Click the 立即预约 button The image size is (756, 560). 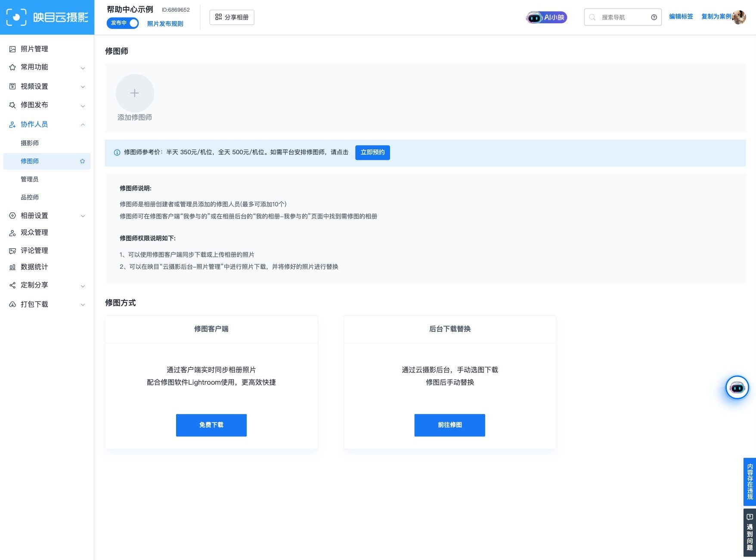[x=372, y=152]
